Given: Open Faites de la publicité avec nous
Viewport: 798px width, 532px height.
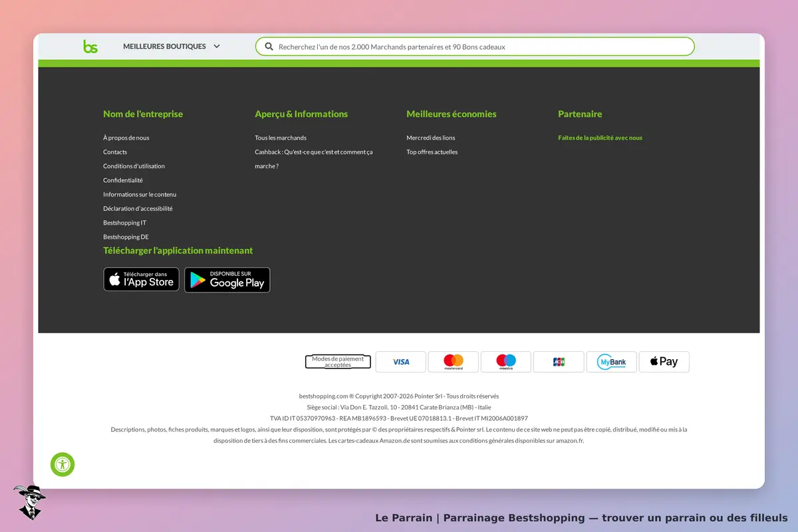Looking at the screenshot, I should (600, 138).
